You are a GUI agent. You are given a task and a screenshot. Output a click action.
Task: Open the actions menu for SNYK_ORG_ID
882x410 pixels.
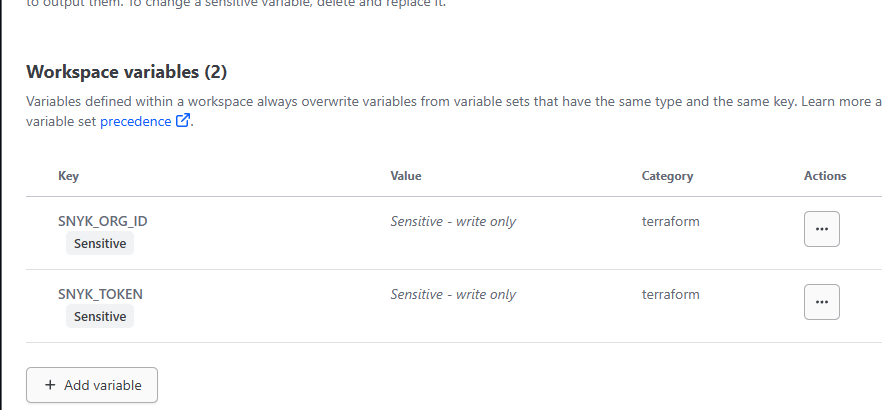821,229
